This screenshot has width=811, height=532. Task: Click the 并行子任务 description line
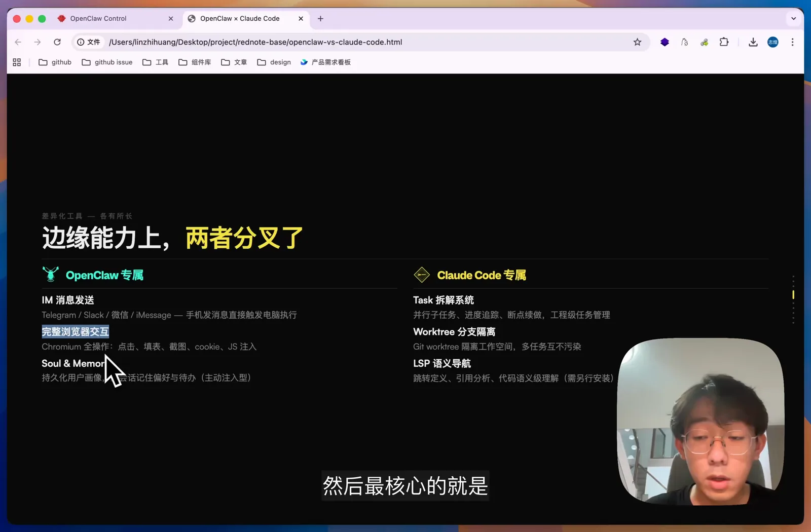click(x=511, y=315)
